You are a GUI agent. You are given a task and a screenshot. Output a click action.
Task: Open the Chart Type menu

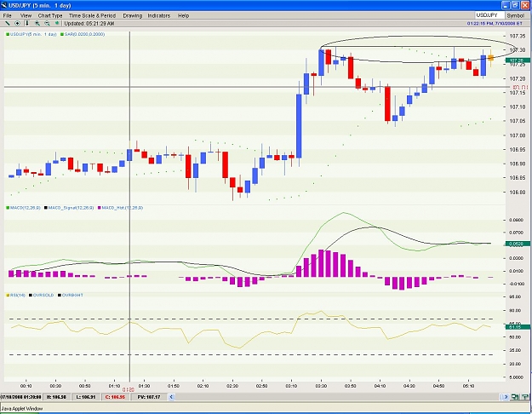pos(50,15)
